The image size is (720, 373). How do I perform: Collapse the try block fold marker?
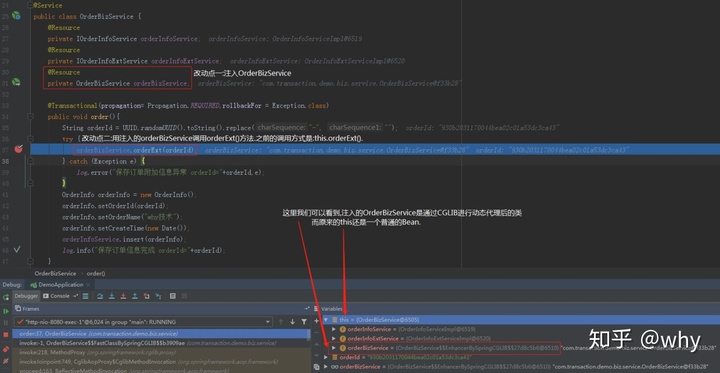30,139
